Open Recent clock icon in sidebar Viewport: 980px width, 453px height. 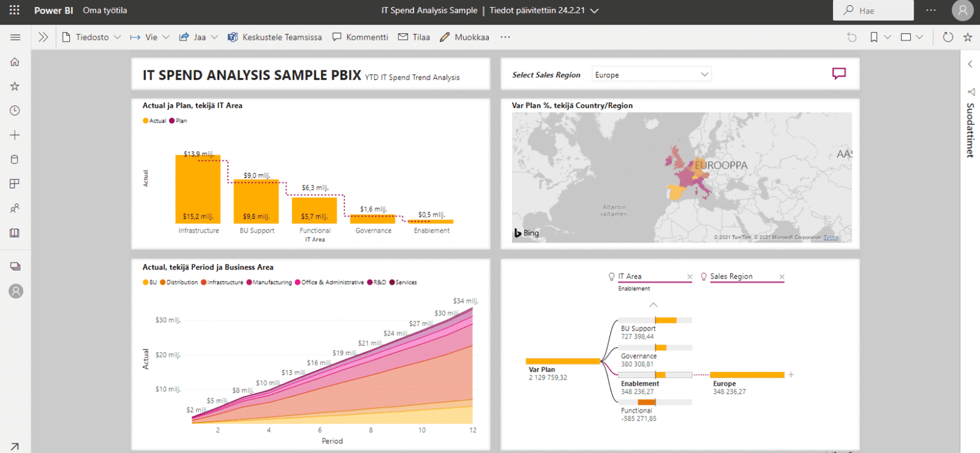(15, 111)
